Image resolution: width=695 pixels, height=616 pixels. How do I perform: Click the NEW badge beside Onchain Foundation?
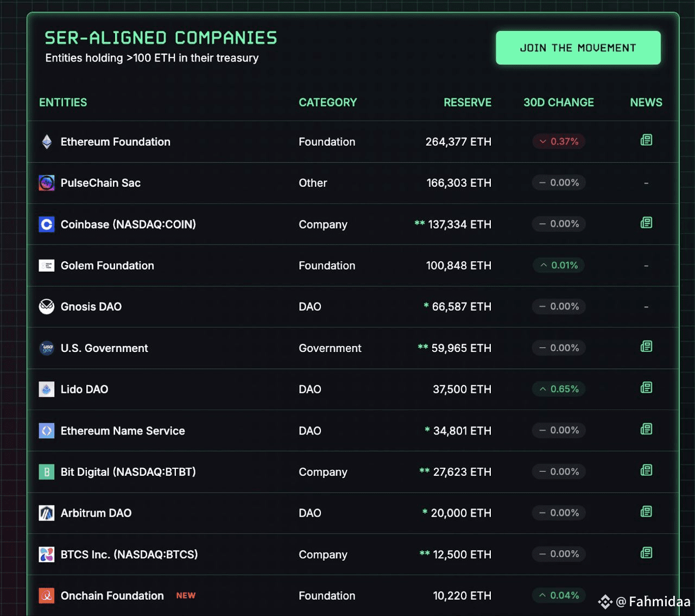pyautogui.click(x=186, y=596)
